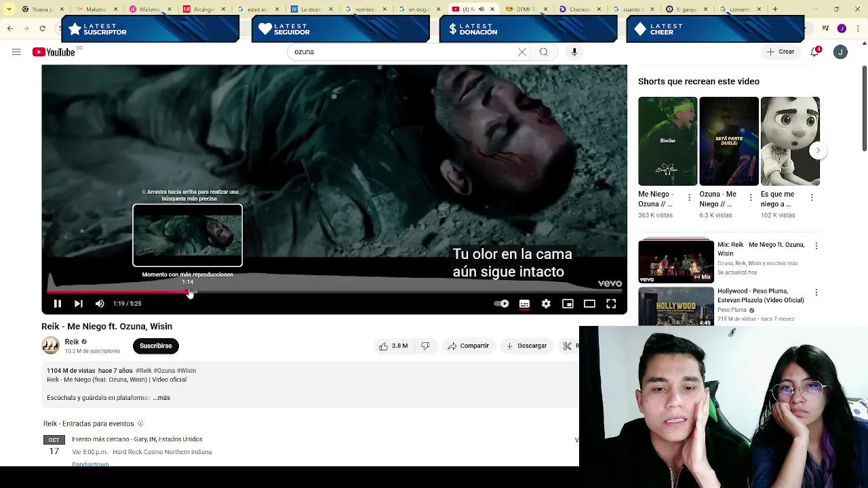Show more shorts with the right arrow
Image resolution: width=868 pixels, height=488 pixels.
(x=818, y=150)
